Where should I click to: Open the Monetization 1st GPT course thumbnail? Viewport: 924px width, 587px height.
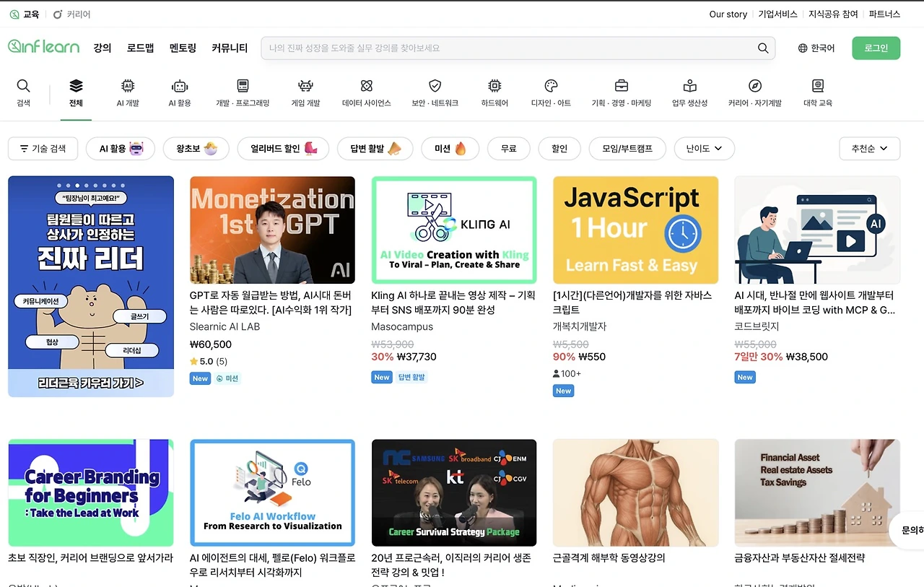pyautogui.click(x=272, y=230)
